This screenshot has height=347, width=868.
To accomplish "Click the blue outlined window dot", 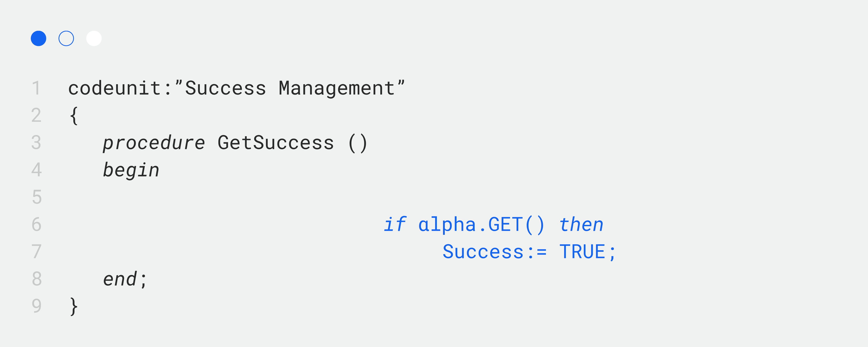I will pyautogui.click(x=66, y=38).
